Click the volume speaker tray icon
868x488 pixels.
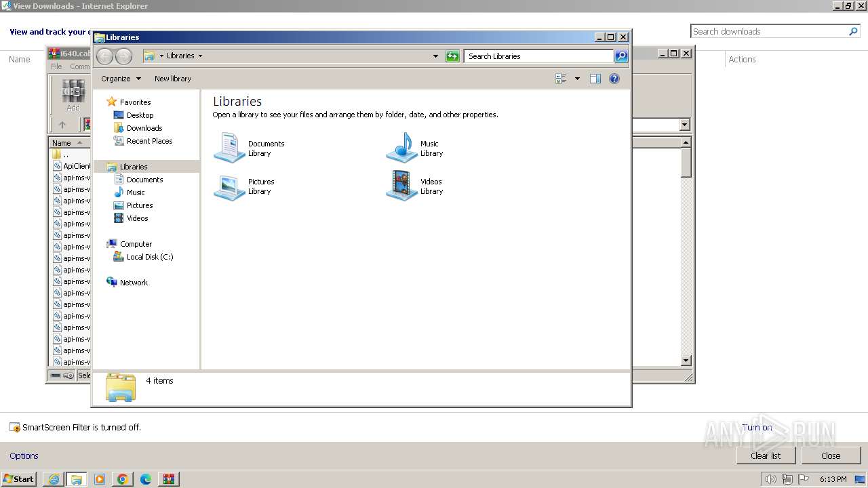pyautogui.click(x=770, y=479)
